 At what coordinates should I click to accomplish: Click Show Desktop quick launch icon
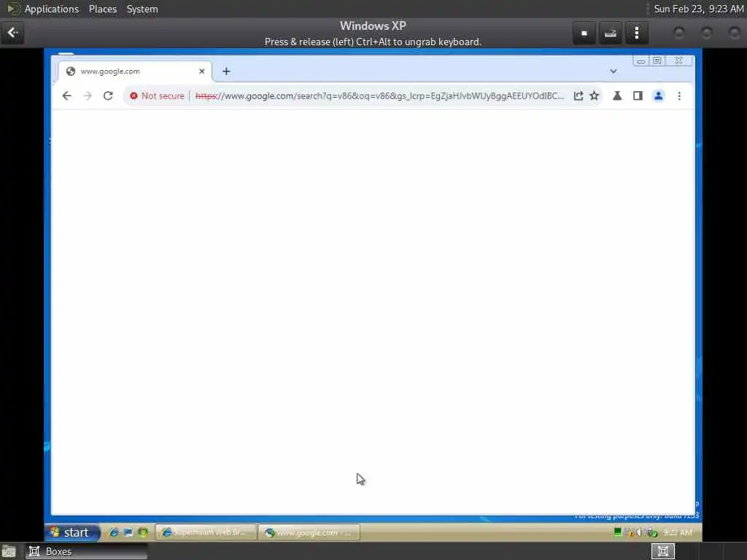[x=128, y=532]
